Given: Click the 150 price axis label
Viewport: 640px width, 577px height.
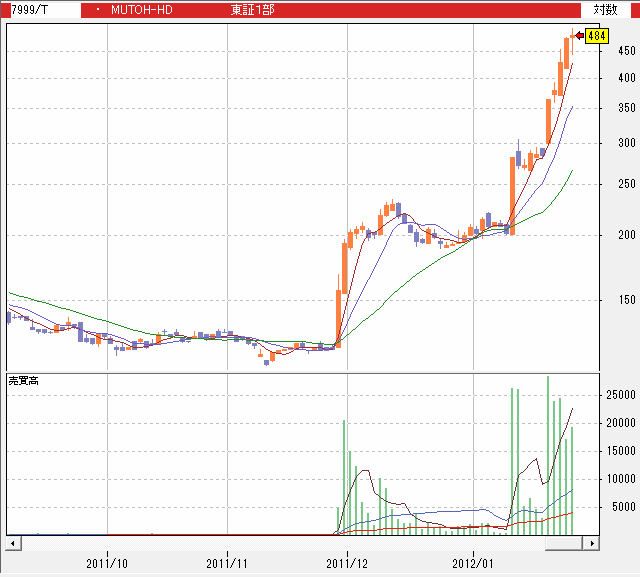Looking at the screenshot, I should click(627, 300).
